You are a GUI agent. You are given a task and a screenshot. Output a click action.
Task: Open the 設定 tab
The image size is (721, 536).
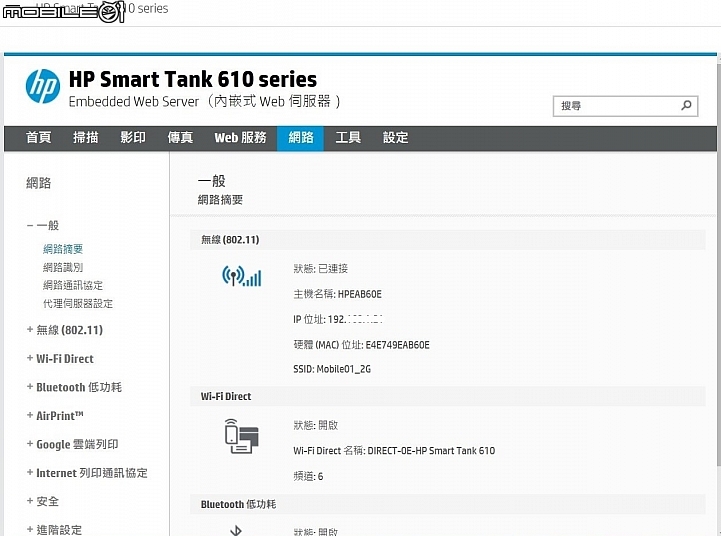point(395,137)
